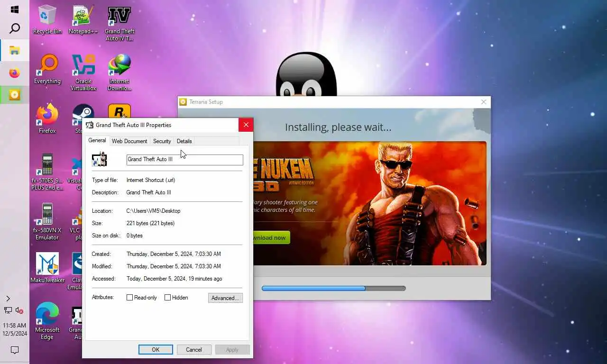Expand the taskbar hidden icons chevron

click(8, 299)
